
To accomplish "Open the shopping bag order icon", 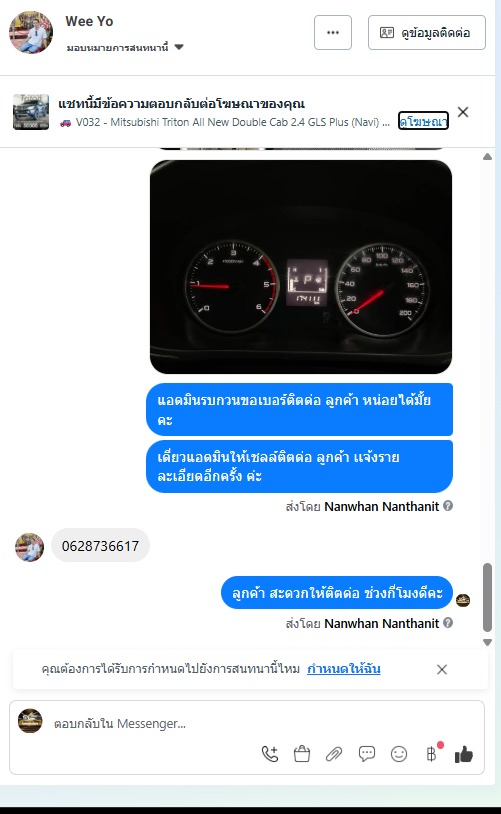I will [x=302, y=754].
